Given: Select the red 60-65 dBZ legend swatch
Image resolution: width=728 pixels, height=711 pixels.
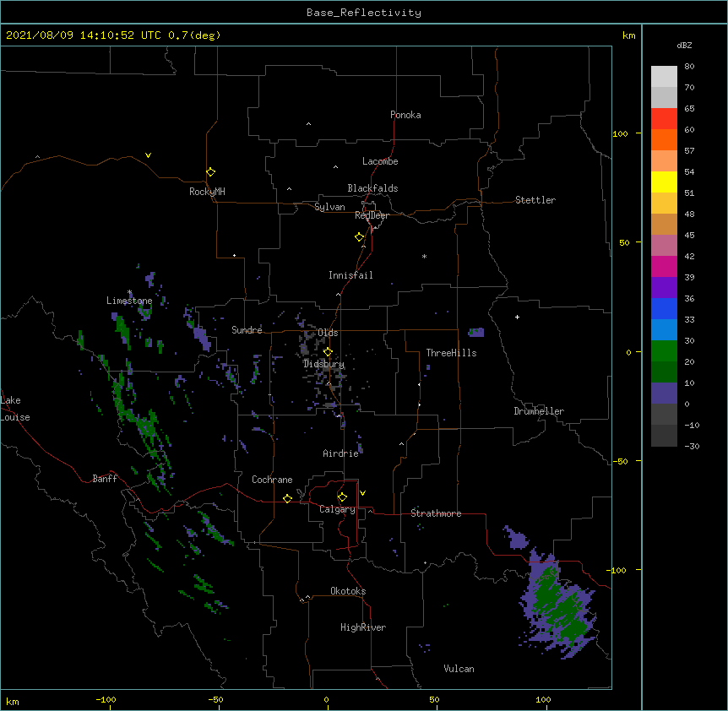Looking at the screenshot, I should point(664,119).
